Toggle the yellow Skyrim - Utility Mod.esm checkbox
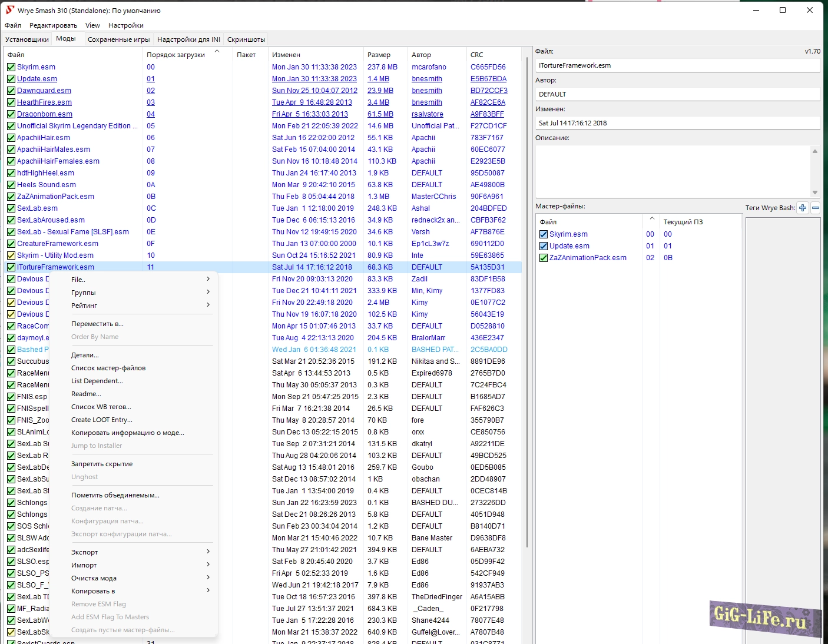 (x=11, y=255)
